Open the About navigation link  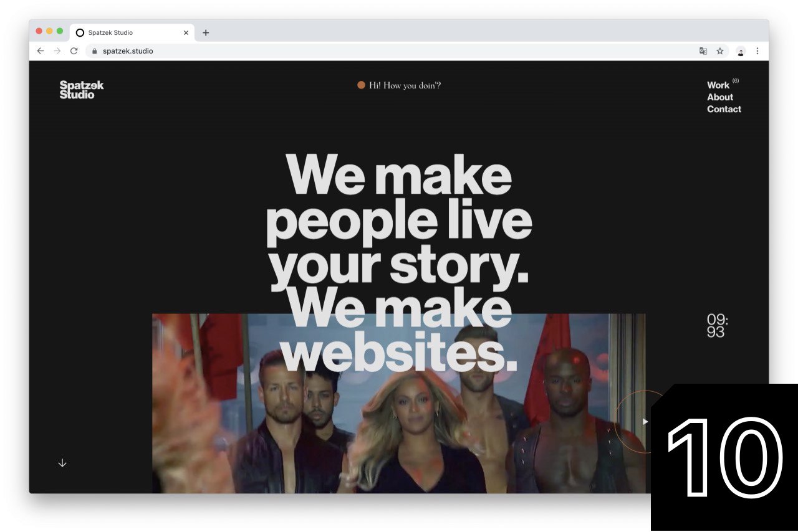tap(720, 97)
